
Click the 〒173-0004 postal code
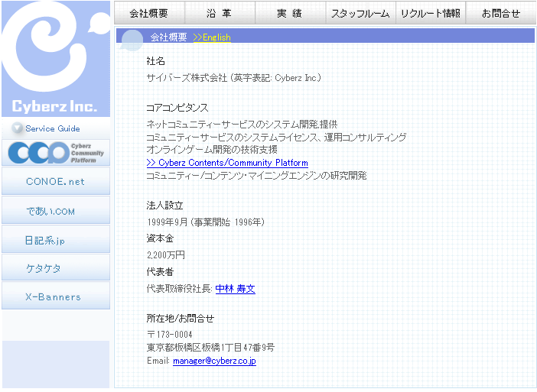[170, 335]
